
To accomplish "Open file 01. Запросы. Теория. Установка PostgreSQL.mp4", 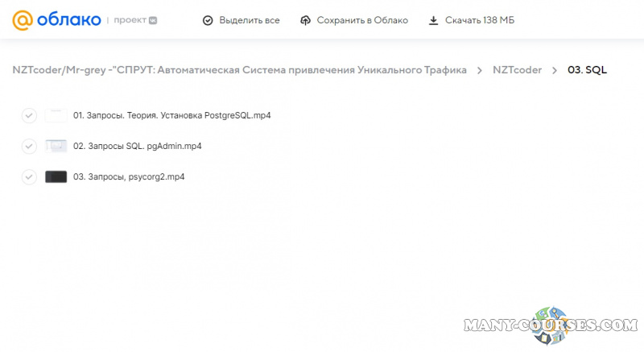I will [171, 115].
